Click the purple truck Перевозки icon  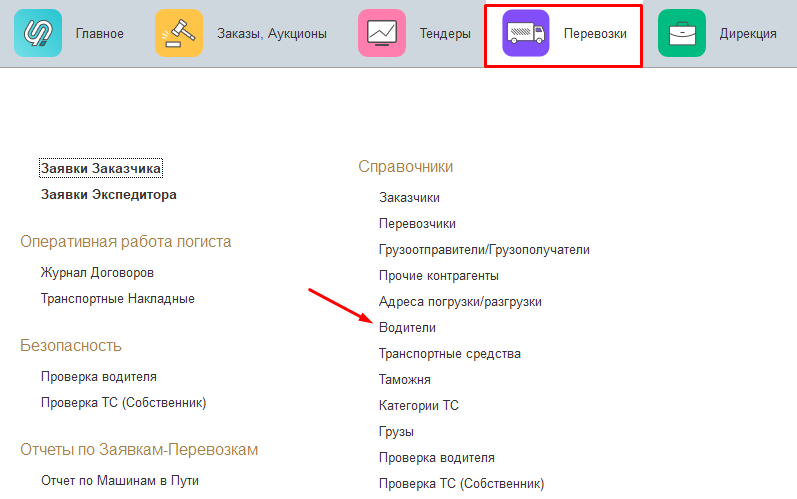526,33
